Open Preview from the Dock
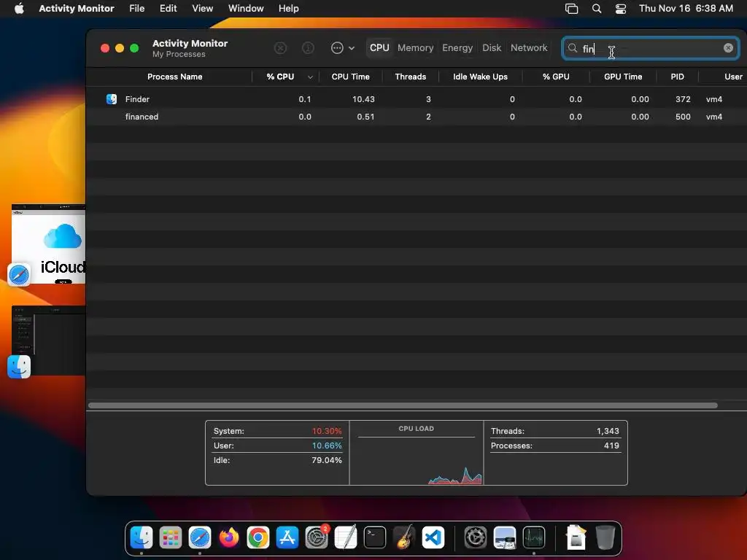Viewport: 747px width, 560px height. click(505, 537)
